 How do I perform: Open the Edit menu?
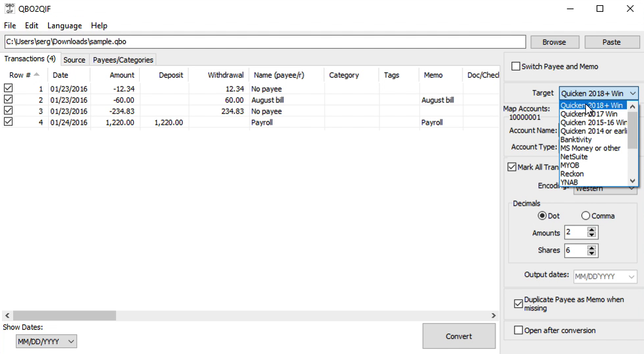32,26
